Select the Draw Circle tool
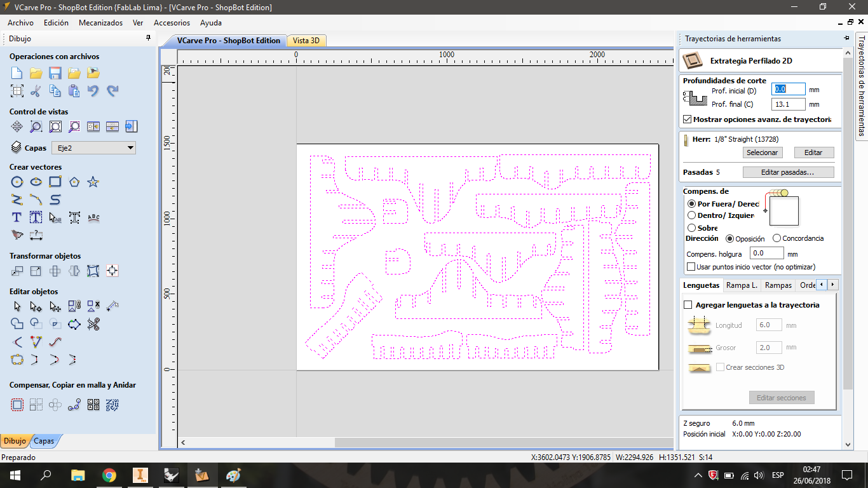The image size is (868, 488). point(17,182)
